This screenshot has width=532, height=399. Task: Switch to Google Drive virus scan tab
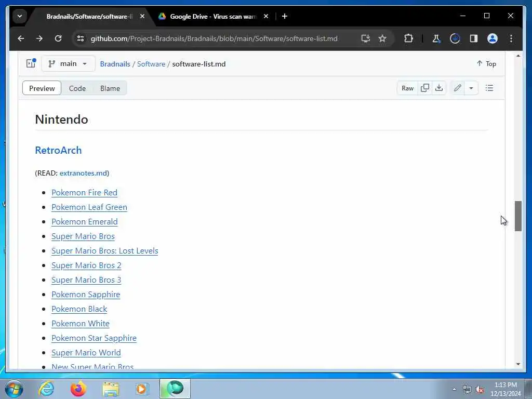[212, 16]
